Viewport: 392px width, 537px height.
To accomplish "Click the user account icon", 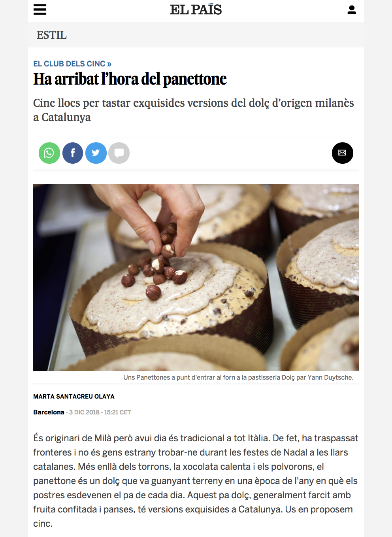I will pyautogui.click(x=352, y=9).
